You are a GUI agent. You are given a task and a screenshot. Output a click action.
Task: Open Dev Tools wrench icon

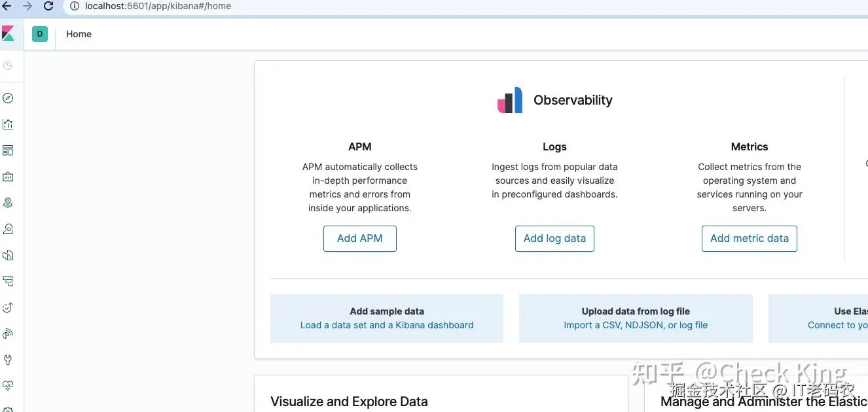[x=8, y=360]
